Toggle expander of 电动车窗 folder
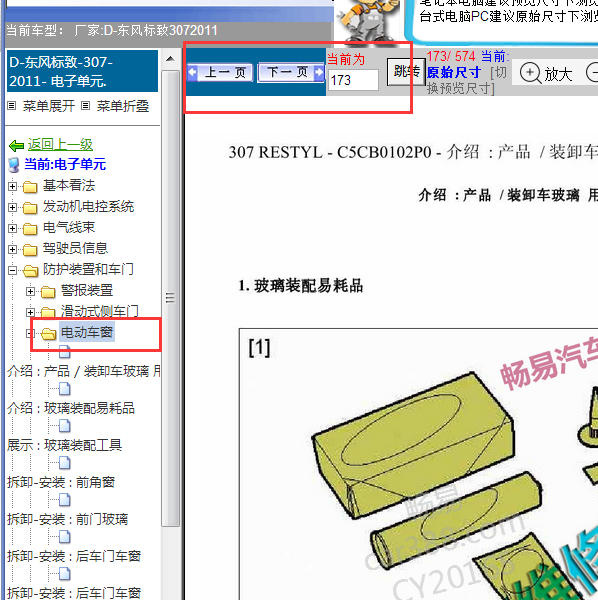598x600 pixels. coord(29,334)
